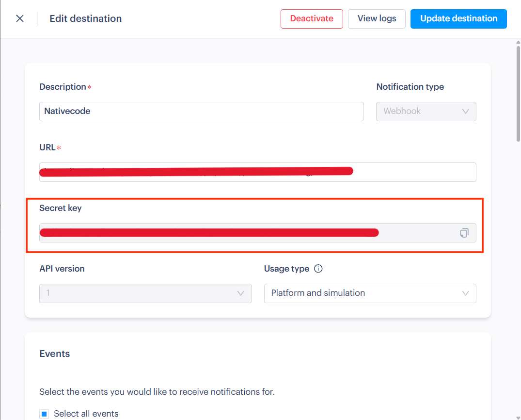Viewport: 521px width, 420px height.
Task: Close the Edit destination panel
Action: tap(19, 18)
